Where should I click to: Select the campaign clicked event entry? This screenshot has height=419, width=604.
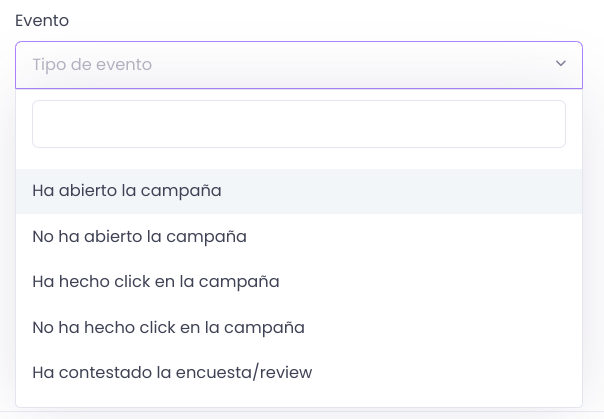[x=299, y=282]
